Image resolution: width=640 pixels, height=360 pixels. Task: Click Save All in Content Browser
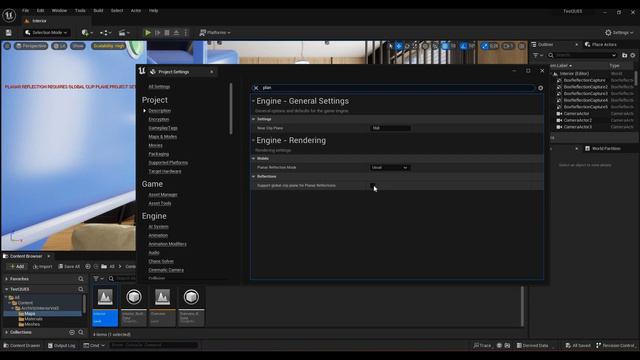pyautogui.click(x=69, y=267)
